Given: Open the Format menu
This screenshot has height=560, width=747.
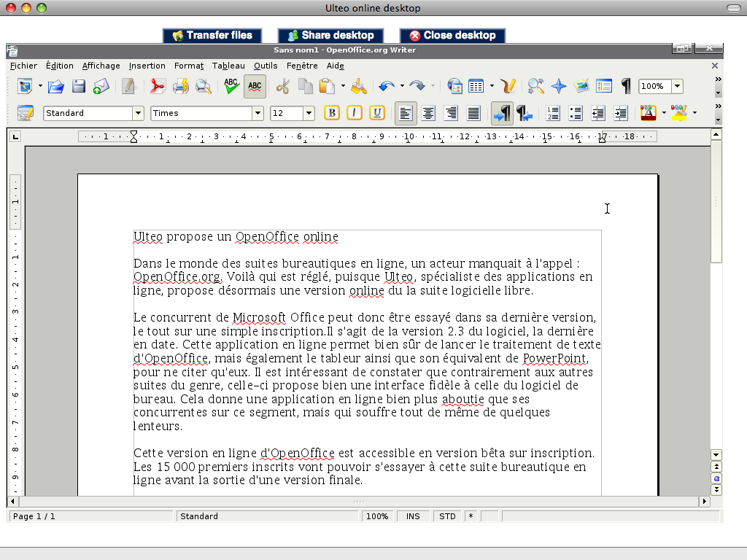Looking at the screenshot, I should [189, 66].
